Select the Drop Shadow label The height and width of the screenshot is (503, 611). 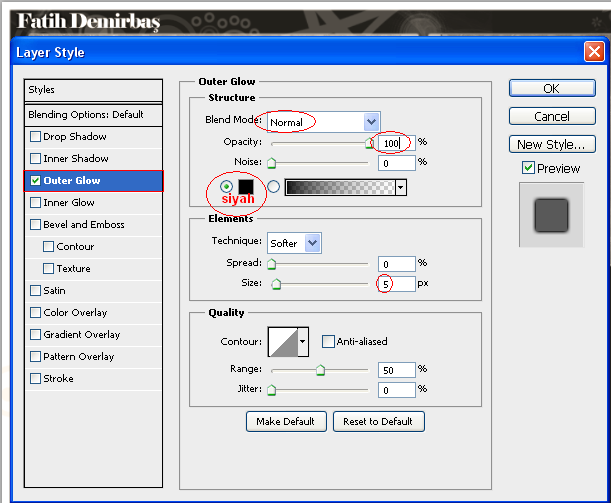click(x=75, y=136)
